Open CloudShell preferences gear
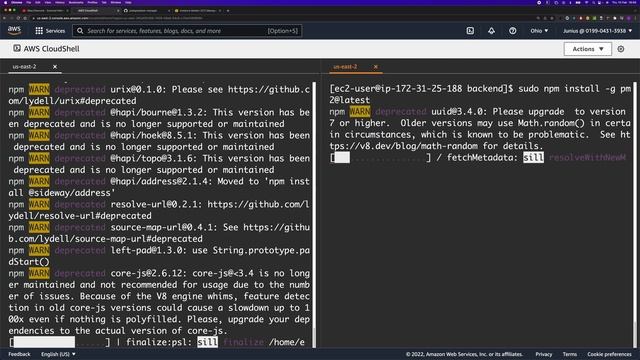Screen dimensions: 640x360 pos(621,49)
